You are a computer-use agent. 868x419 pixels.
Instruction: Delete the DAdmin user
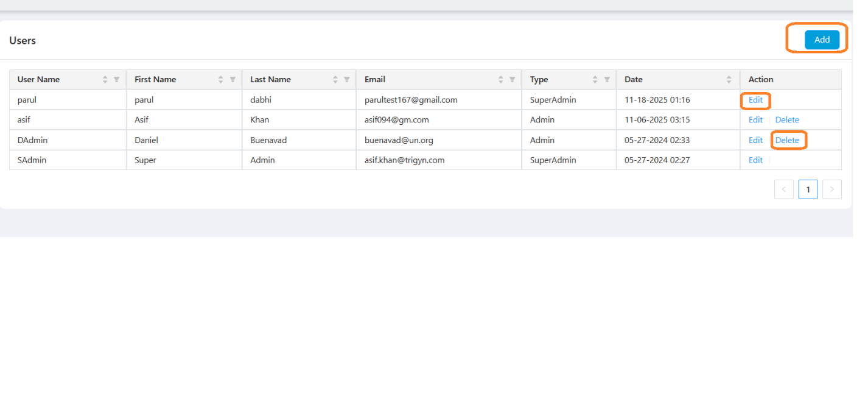(x=787, y=140)
